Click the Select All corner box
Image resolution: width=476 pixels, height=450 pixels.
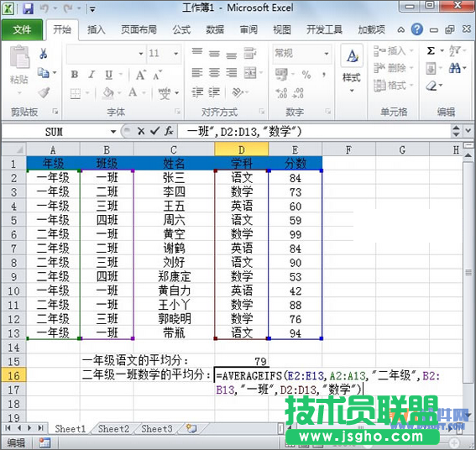click(14, 149)
